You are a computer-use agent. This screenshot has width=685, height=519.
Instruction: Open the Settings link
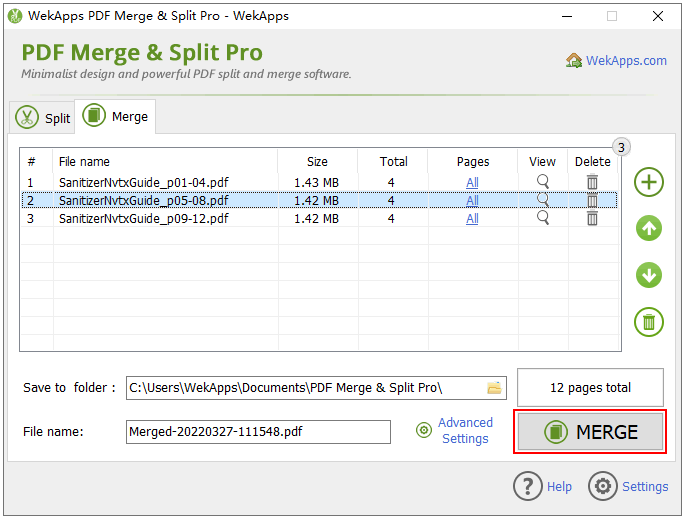[x=645, y=487]
